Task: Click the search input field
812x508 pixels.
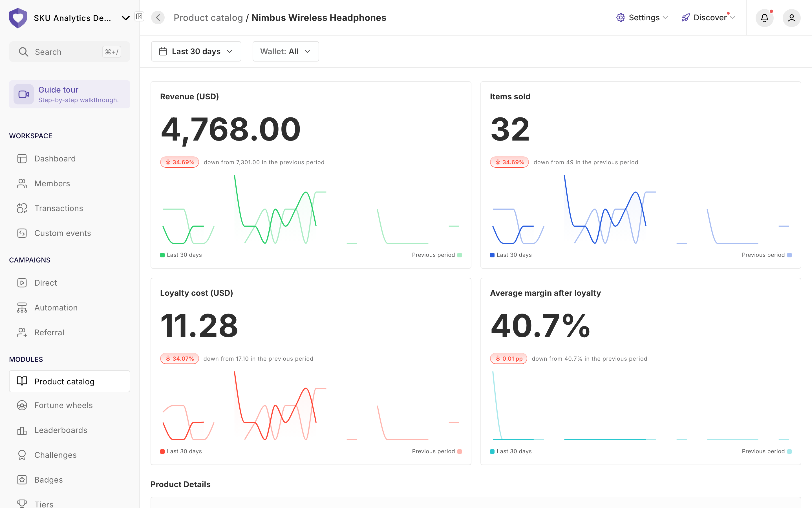Action: pyautogui.click(x=69, y=52)
